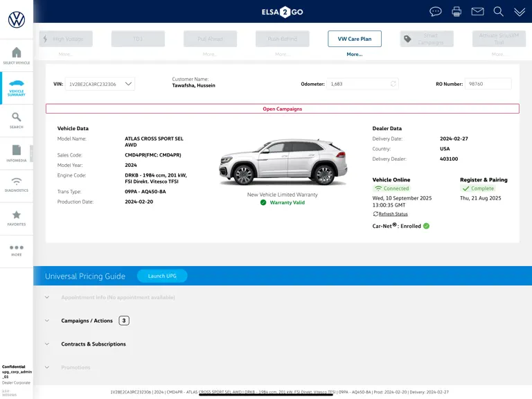Click the High Voltage lightning icon
The image size is (532, 399).
[x=45, y=39]
